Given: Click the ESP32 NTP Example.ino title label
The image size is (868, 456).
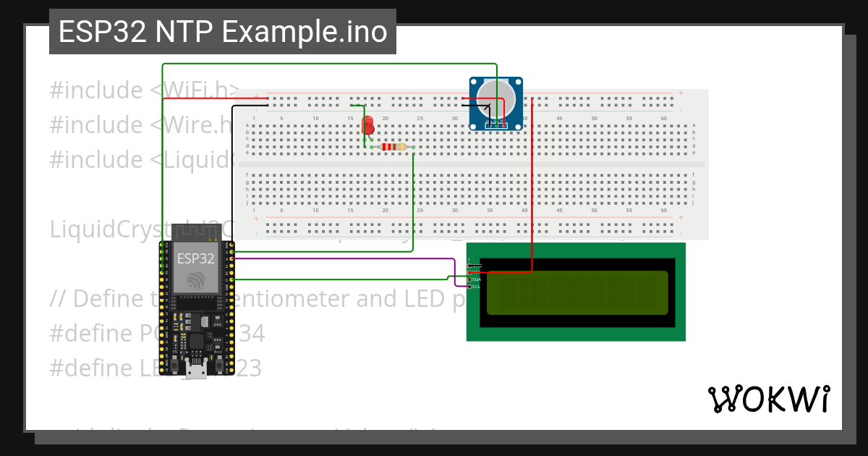Looking at the screenshot, I should (x=221, y=32).
